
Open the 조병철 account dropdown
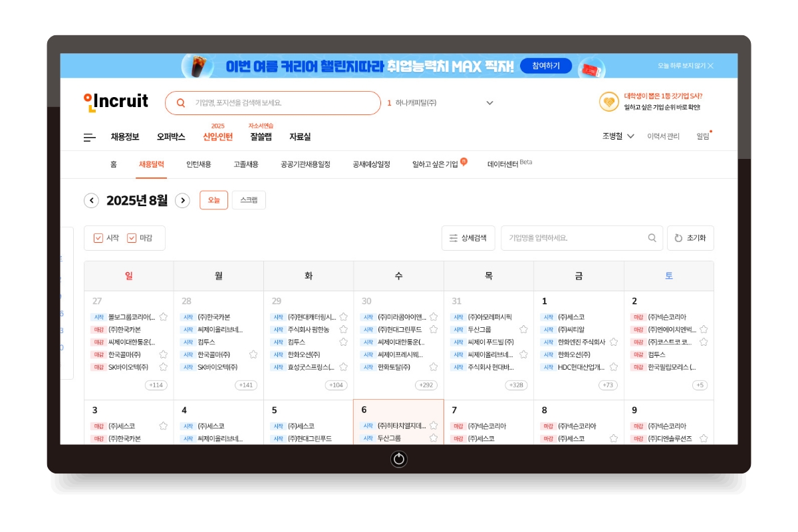[x=618, y=136]
